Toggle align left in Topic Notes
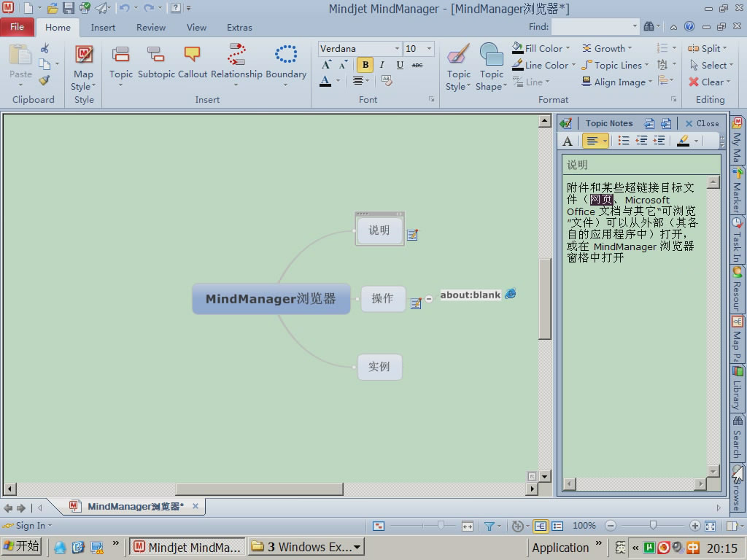Screen dimensions: 747x560 tap(592, 141)
